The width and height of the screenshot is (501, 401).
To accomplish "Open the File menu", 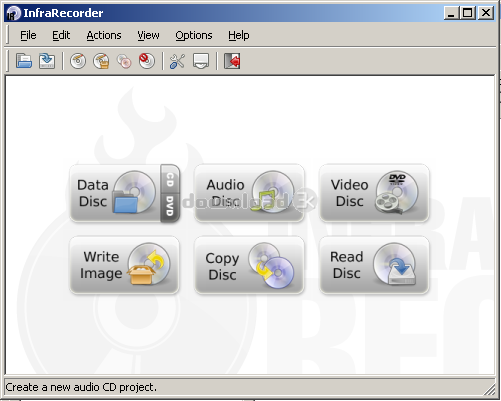I will 28,35.
